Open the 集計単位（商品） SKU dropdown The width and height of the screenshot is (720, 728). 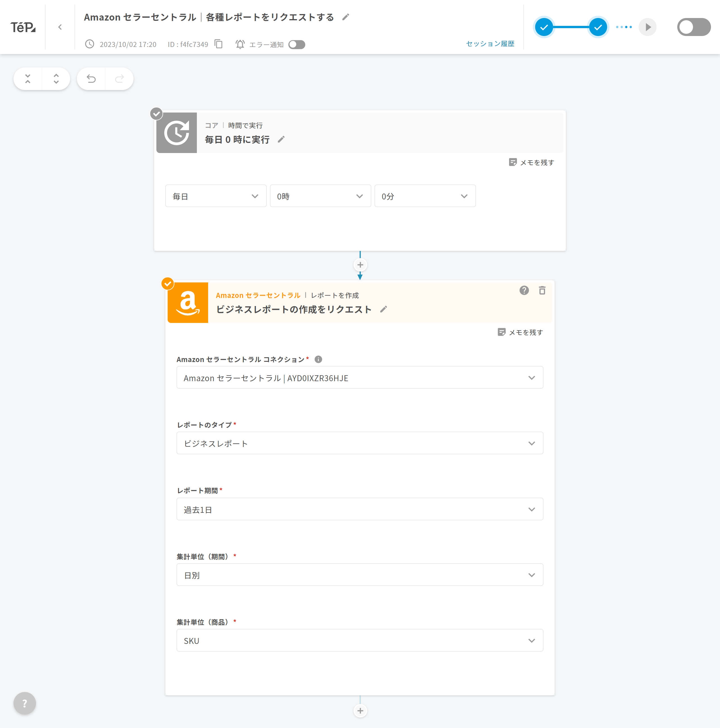click(x=359, y=640)
